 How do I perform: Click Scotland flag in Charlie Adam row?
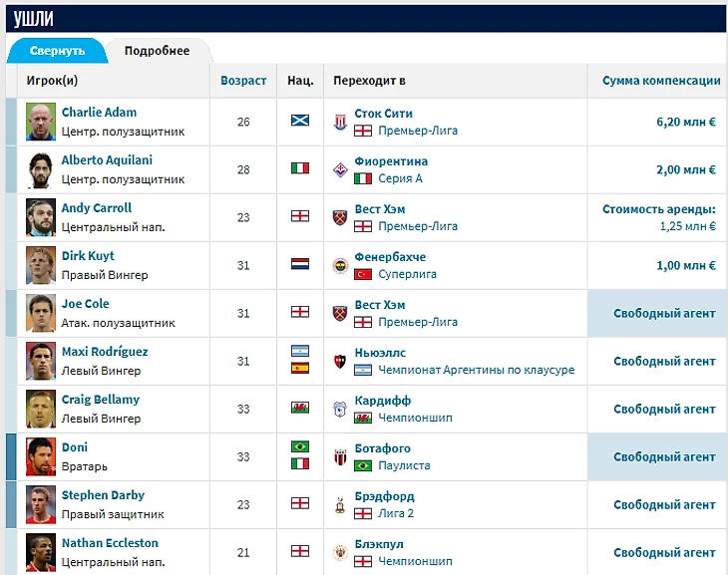[x=299, y=122]
